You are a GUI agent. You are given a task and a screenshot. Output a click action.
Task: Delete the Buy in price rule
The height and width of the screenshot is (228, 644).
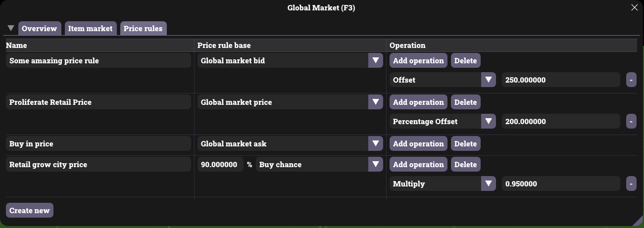[465, 144]
